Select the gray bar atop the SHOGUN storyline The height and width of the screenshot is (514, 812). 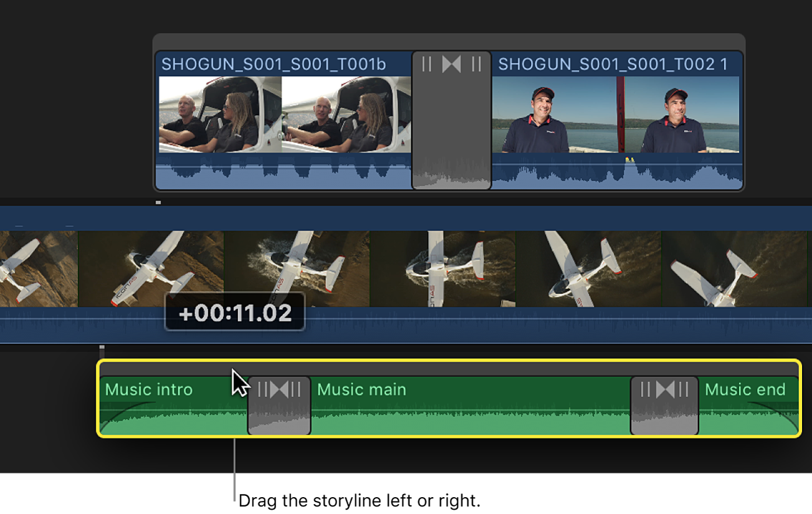(x=449, y=42)
